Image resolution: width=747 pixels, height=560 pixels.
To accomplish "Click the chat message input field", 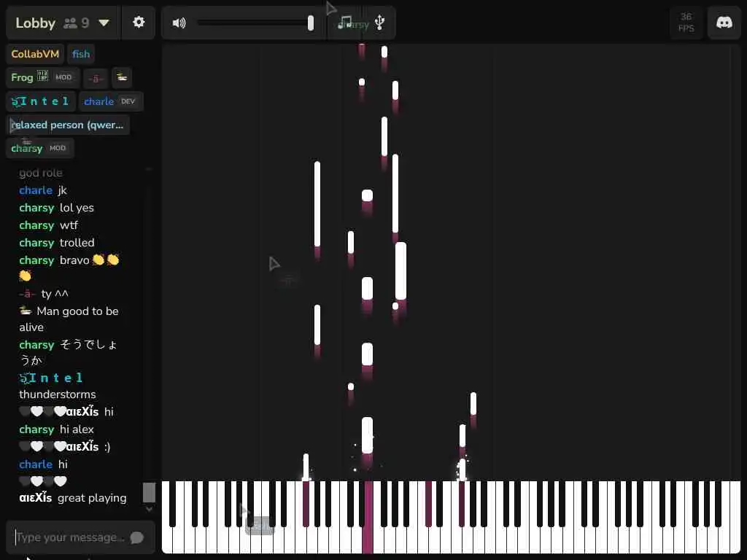I will point(71,537).
